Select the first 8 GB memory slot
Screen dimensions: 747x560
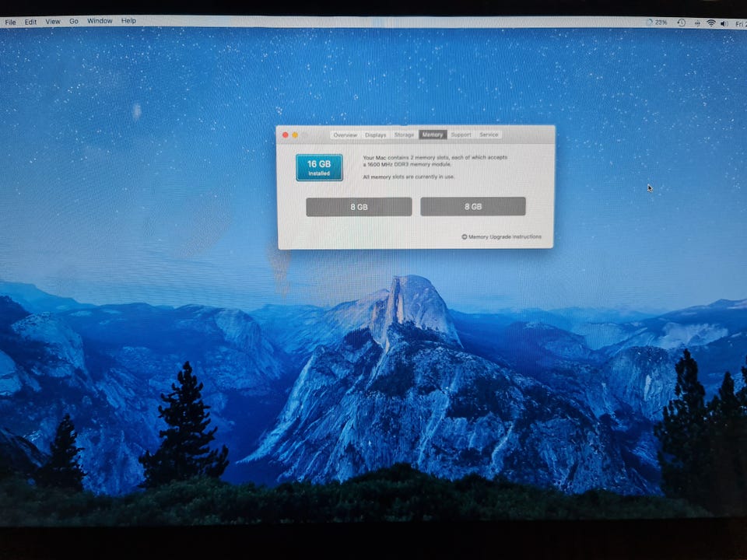pos(359,207)
